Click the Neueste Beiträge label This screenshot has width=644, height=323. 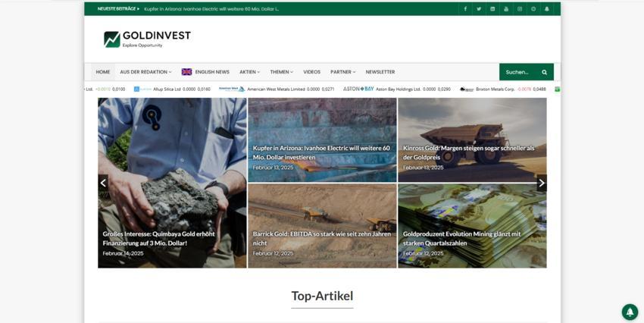118,8
